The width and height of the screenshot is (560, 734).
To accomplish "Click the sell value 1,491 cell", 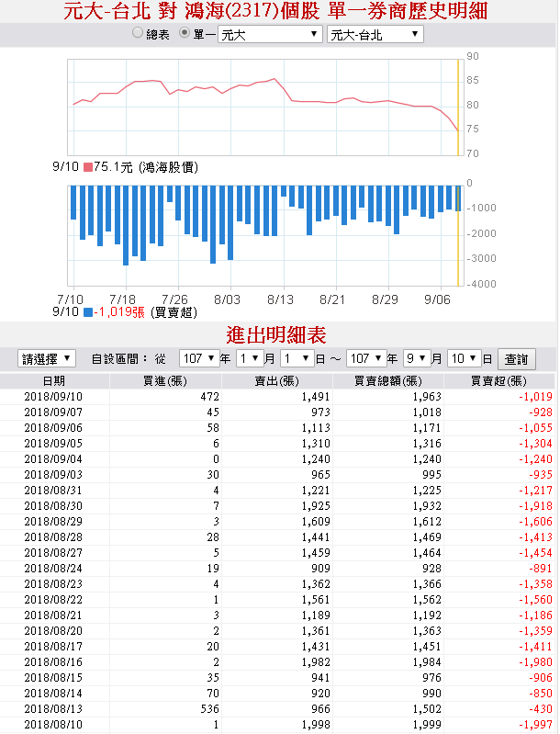I will (316, 397).
